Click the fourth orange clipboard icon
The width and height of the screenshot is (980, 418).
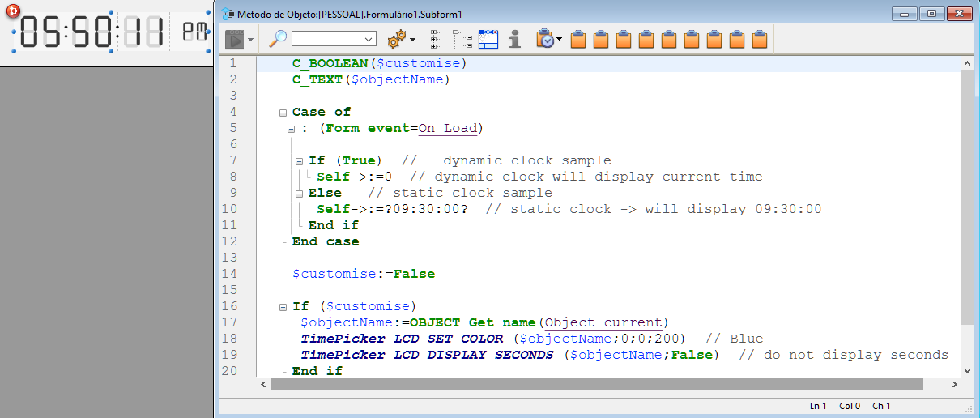pos(646,39)
